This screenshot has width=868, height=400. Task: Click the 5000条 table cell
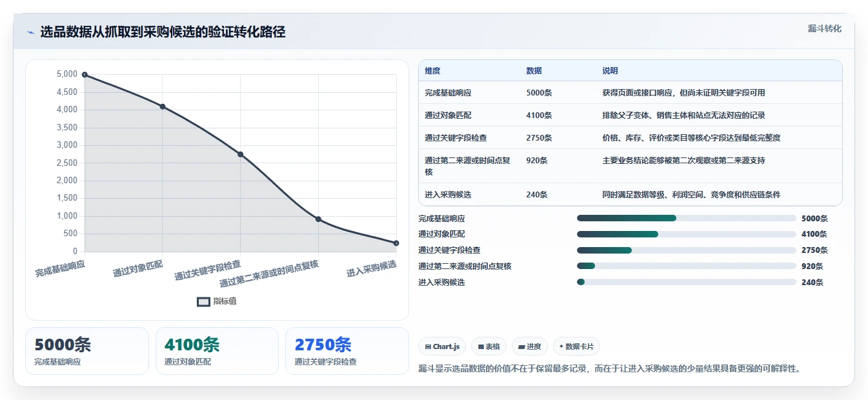tap(539, 93)
